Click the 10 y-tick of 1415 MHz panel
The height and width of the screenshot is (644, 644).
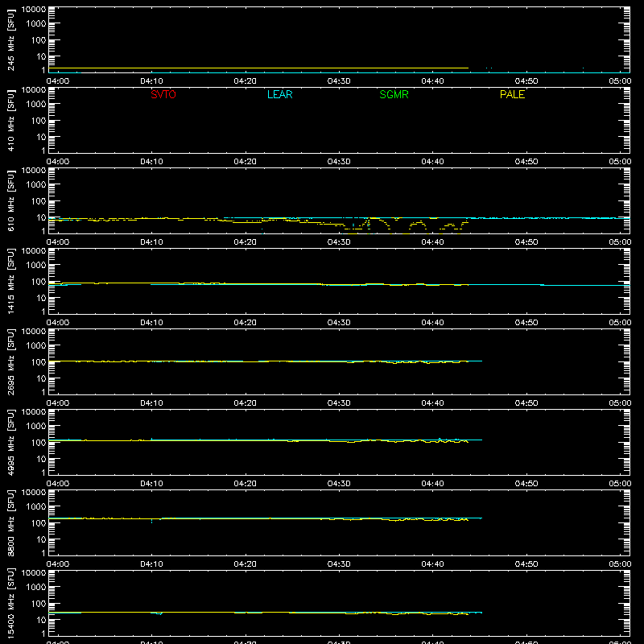click(41, 298)
